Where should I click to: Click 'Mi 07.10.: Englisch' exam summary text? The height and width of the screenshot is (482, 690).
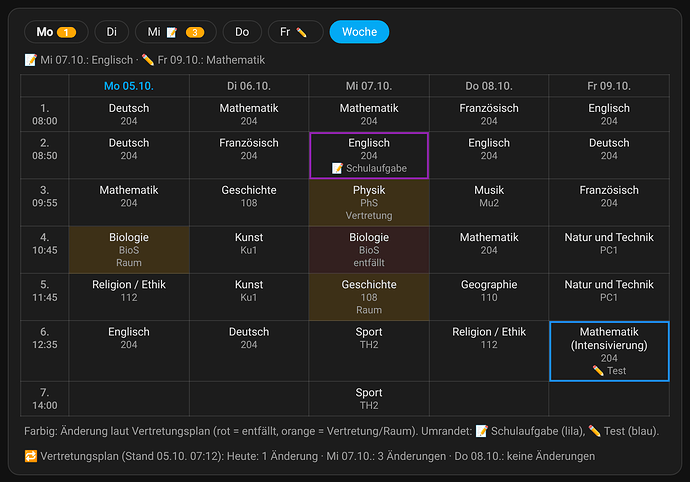87,60
